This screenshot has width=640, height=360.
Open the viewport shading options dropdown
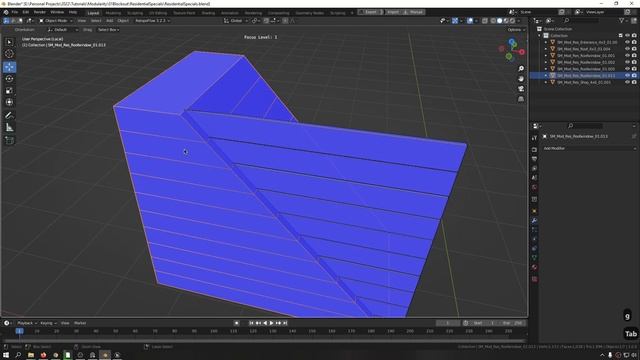[519, 20]
